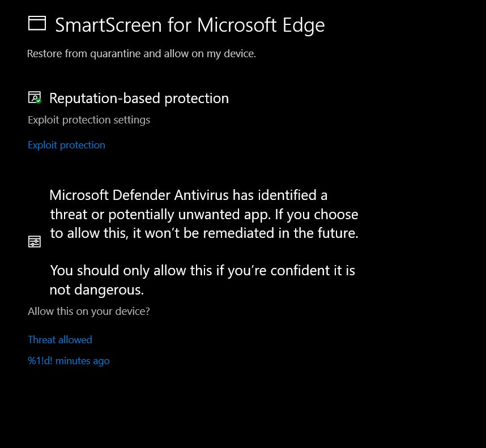Click the Reputation-based protection icon
This screenshot has width=486, height=448.
click(x=34, y=97)
